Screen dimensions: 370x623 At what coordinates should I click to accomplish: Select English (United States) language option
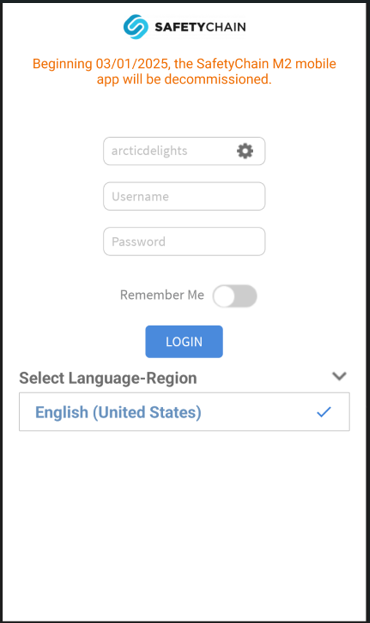pyautogui.click(x=184, y=412)
